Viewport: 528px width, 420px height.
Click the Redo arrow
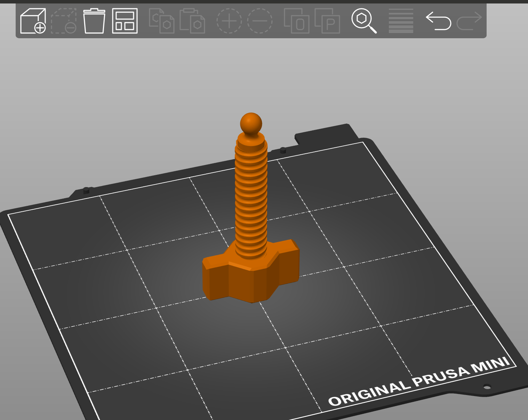point(469,21)
